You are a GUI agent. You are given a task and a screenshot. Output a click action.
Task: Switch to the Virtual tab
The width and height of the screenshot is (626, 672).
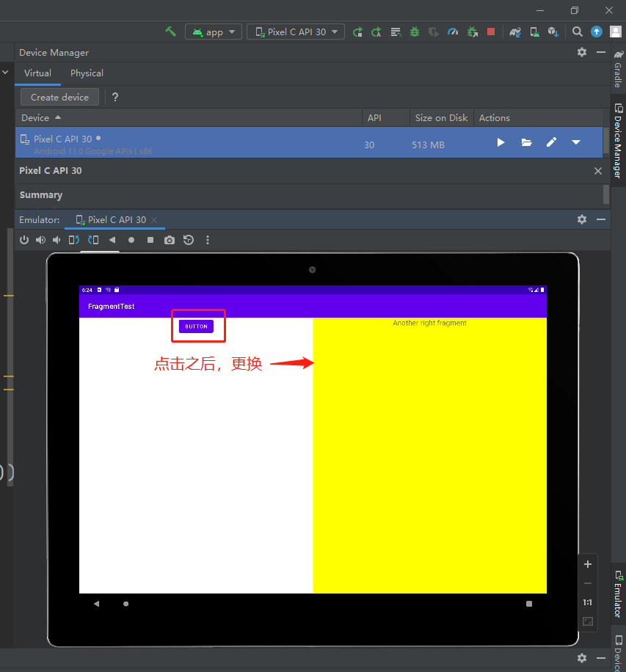coord(37,73)
